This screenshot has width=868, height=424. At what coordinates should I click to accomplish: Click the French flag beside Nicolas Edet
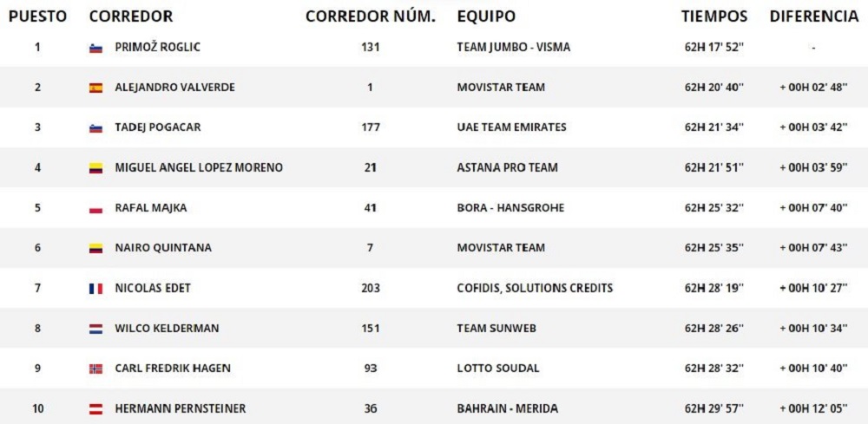[x=95, y=288]
